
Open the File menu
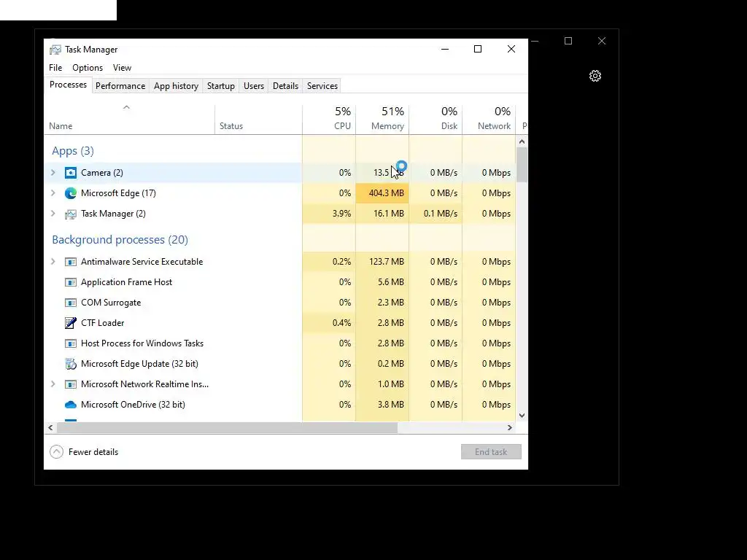click(55, 68)
